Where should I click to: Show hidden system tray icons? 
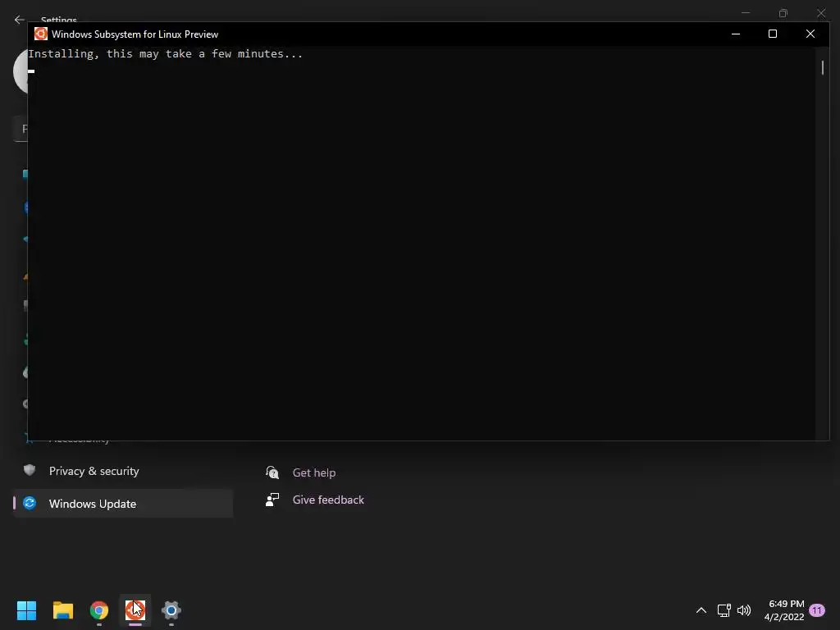coord(701,610)
